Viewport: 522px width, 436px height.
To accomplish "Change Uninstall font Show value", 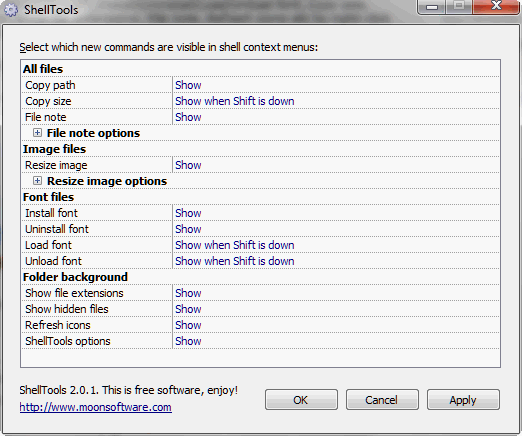I will pos(336,229).
